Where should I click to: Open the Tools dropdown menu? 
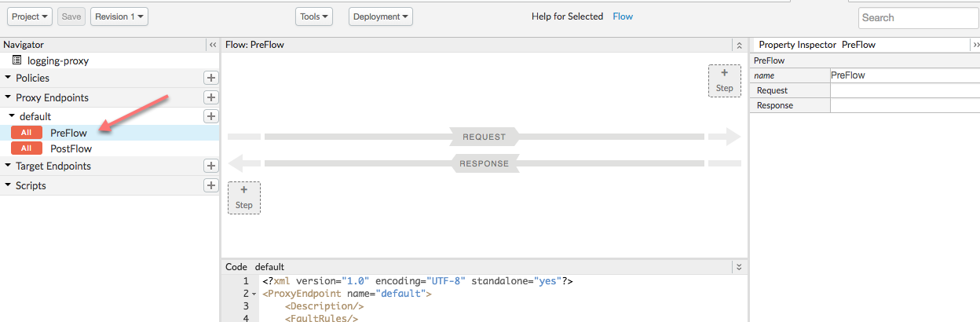(x=314, y=16)
